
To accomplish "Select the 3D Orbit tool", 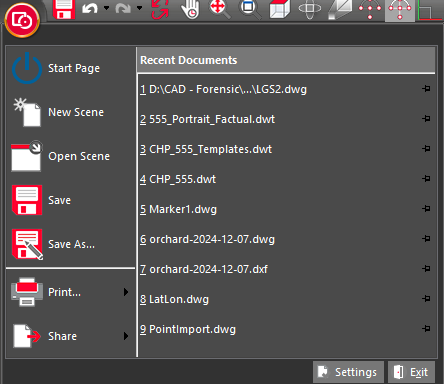I will click(x=310, y=9).
